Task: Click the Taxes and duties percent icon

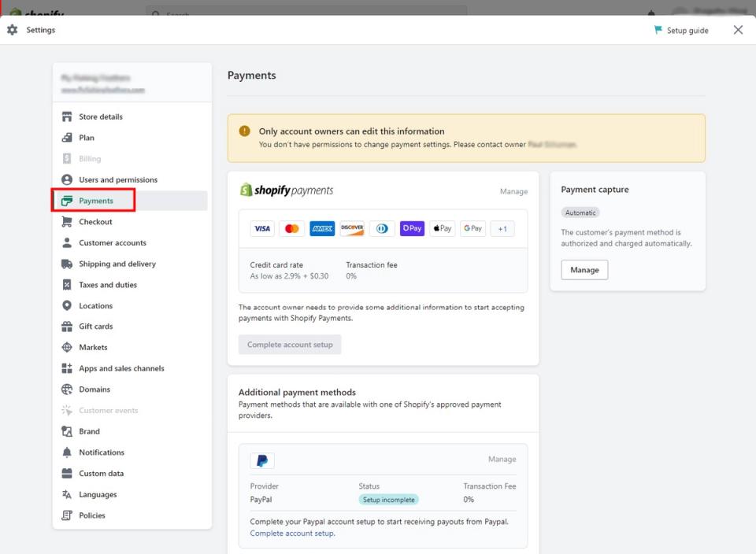Action: tap(67, 285)
